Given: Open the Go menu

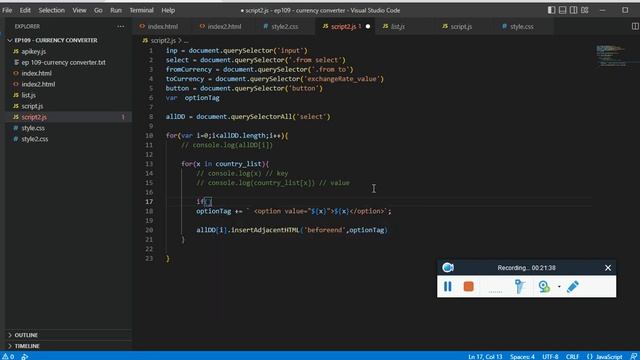Looking at the screenshot, I should [x=98, y=10].
